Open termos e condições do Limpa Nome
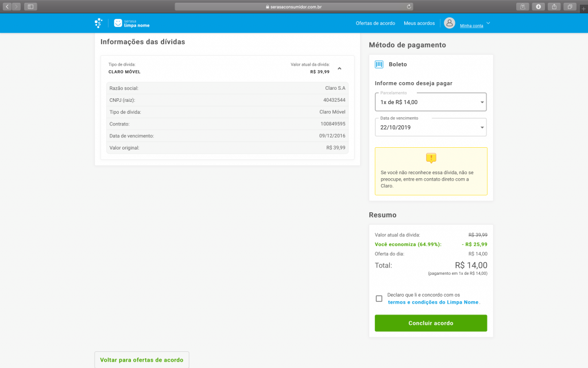Screen dimensions: 588x368 [x=433, y=302]
